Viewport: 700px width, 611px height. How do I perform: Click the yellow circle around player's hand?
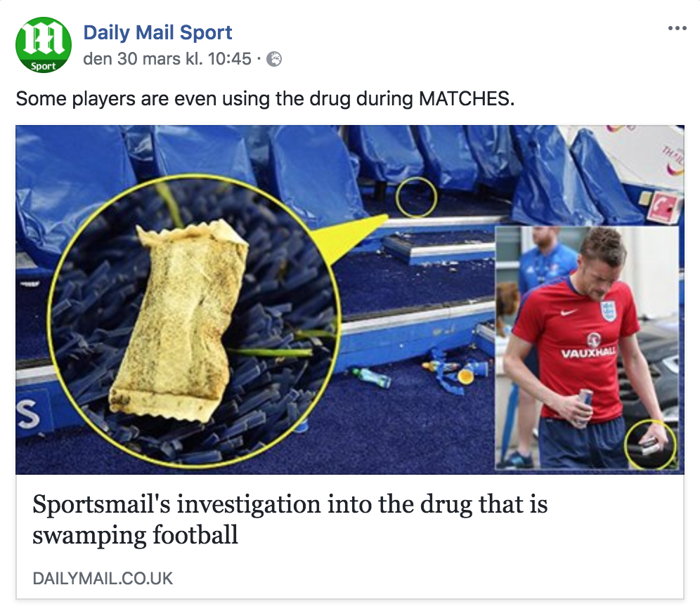pos(650,444)
